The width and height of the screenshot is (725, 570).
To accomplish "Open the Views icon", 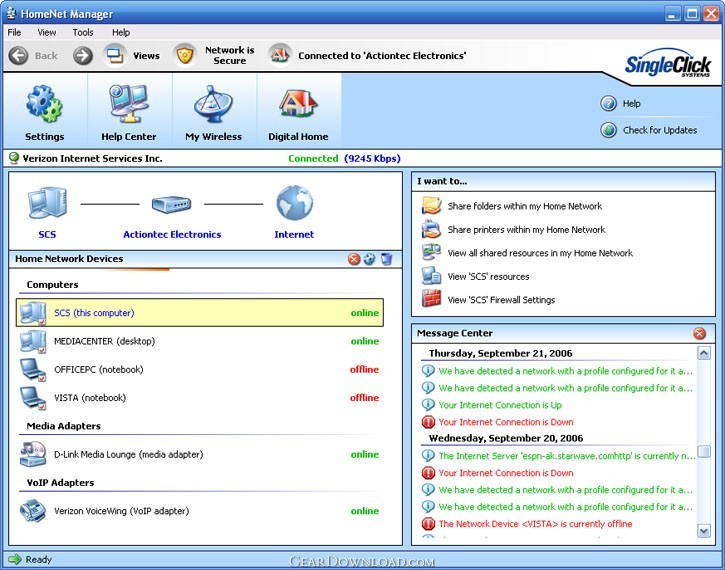I will click(115, 55).
